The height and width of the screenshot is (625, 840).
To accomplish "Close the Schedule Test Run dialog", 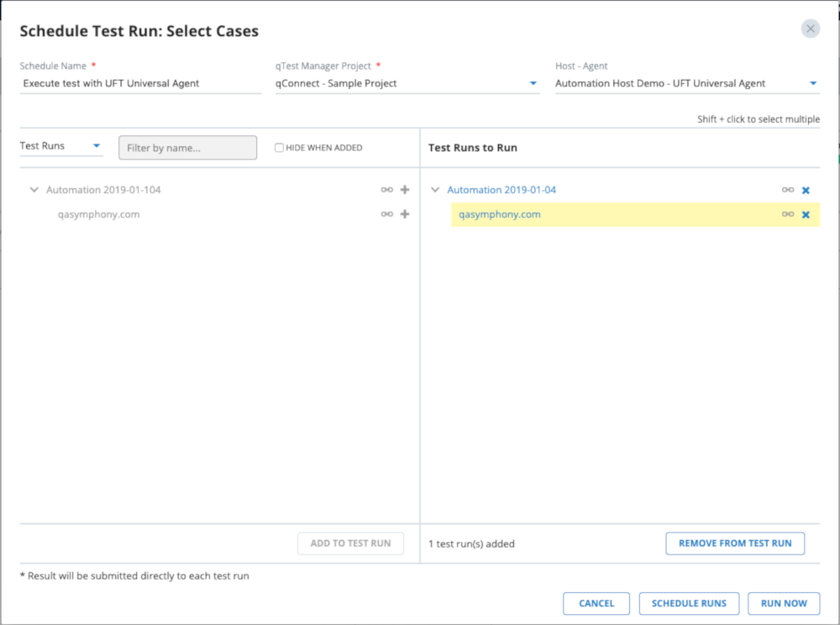I will 810,29.
